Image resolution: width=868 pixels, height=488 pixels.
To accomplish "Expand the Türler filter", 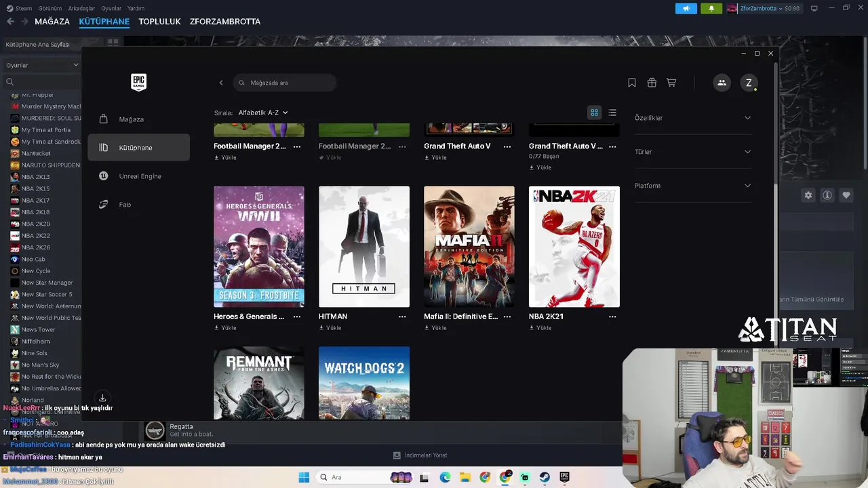I will (692, 152).
